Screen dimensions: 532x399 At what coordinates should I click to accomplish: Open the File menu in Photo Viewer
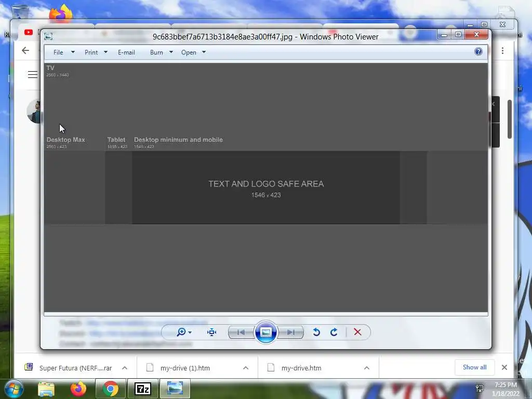(x=58, y=52)
